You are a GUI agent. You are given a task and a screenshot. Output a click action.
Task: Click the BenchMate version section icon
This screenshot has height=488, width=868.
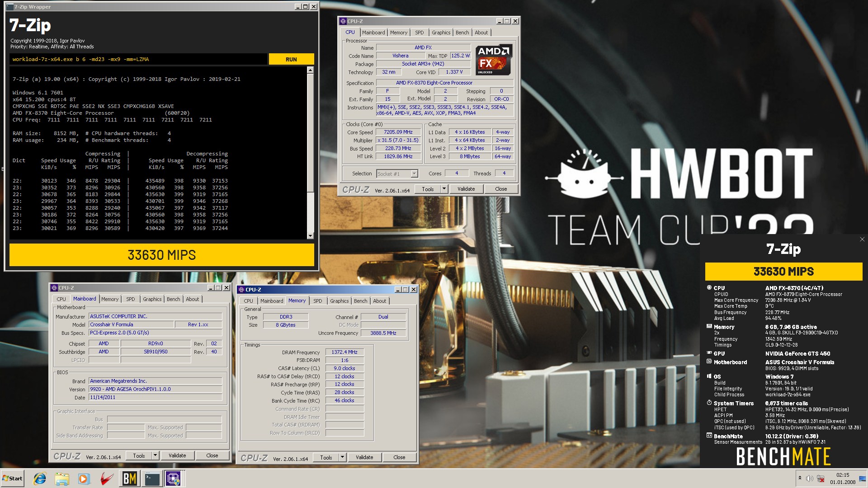tap(709, 436)
